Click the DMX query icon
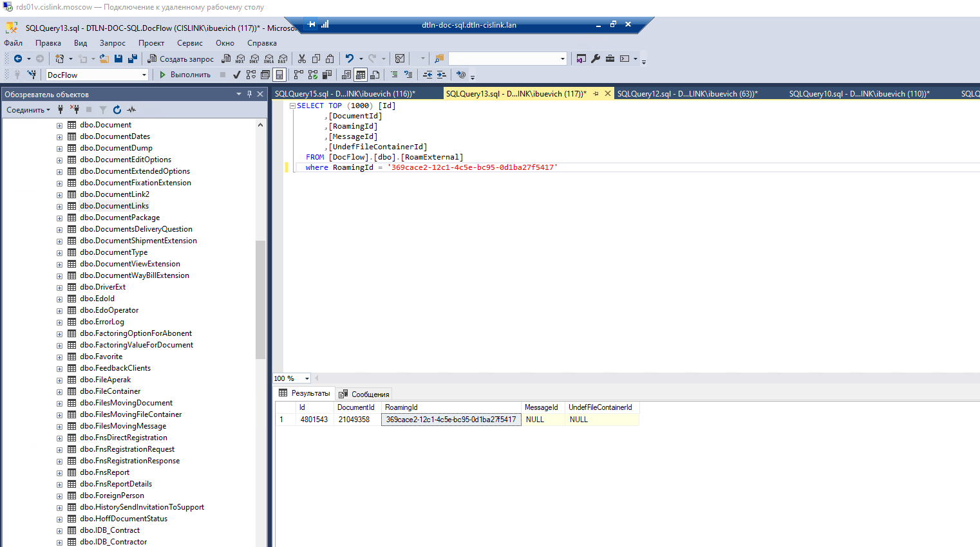The image size is (980, 547). pos(254,59)
